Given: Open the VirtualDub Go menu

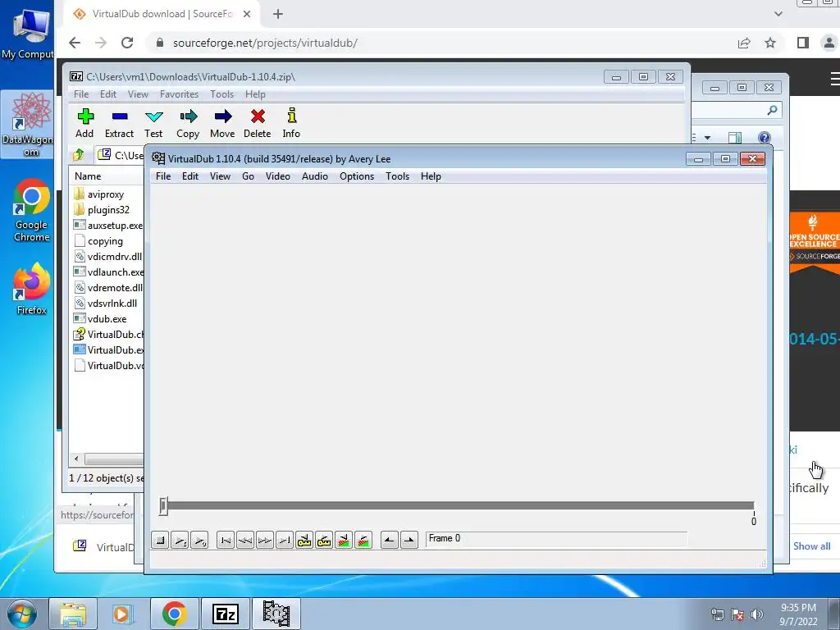Looking at the screenshot, I should coord(248,176).
